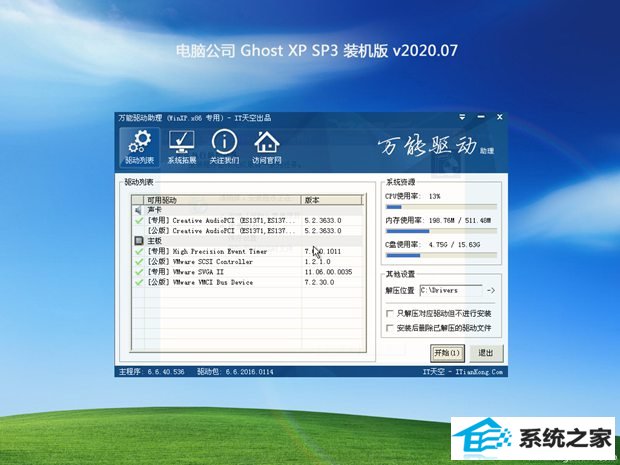Minimize the 万能驱动助理 window
Viewport: 620px width, 465px height.
pyautogui.click(x=481, y=117)
